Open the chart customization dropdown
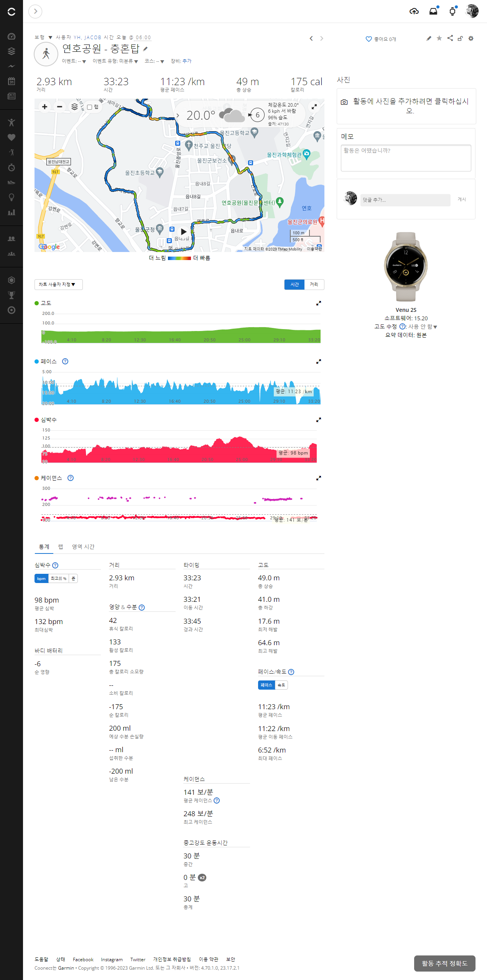The height and width of the screenshot is (980, 487). coord(59,285)
